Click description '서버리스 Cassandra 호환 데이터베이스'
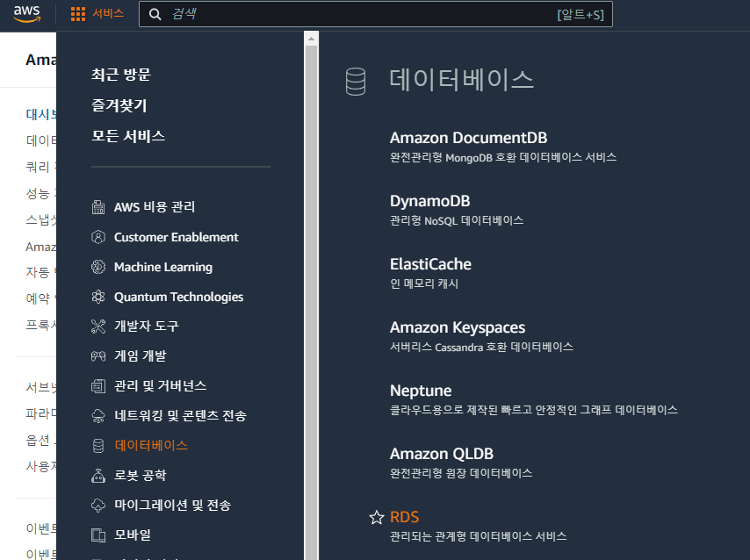Viewport: 750px width, 560px height. pos(481,347)
